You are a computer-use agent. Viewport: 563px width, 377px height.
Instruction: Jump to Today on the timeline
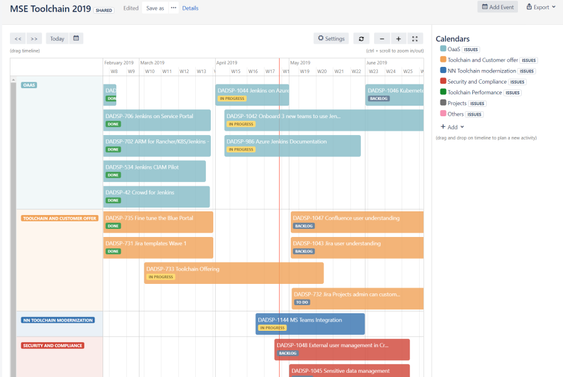coord(57,38)
